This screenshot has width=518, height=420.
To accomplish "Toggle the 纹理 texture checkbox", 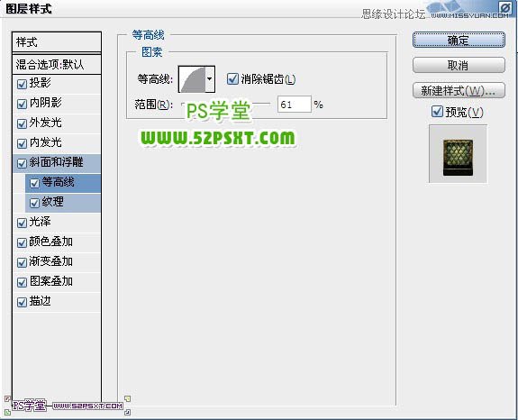I will (x=34, y=203).
